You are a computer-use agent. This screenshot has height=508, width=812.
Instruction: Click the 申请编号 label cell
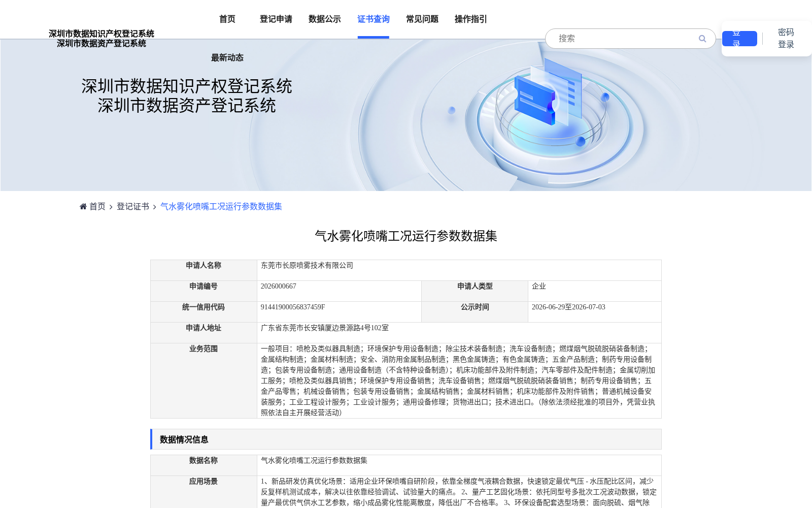[x=204, y=291]
